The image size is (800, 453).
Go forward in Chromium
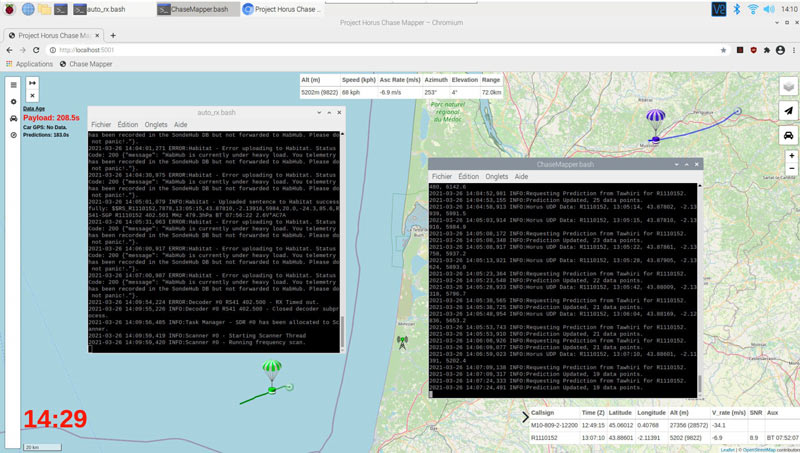(x=22, y=50)
